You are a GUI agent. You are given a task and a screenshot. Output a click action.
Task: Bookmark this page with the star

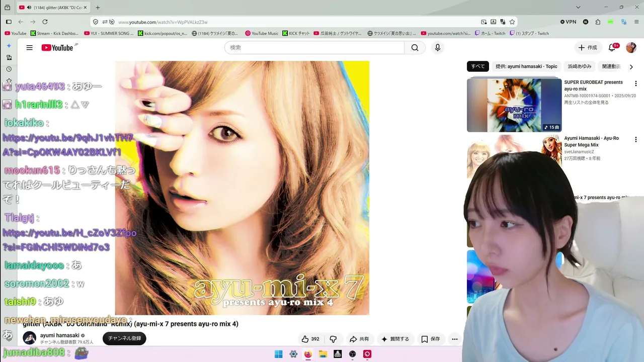(x=512, y=22)
